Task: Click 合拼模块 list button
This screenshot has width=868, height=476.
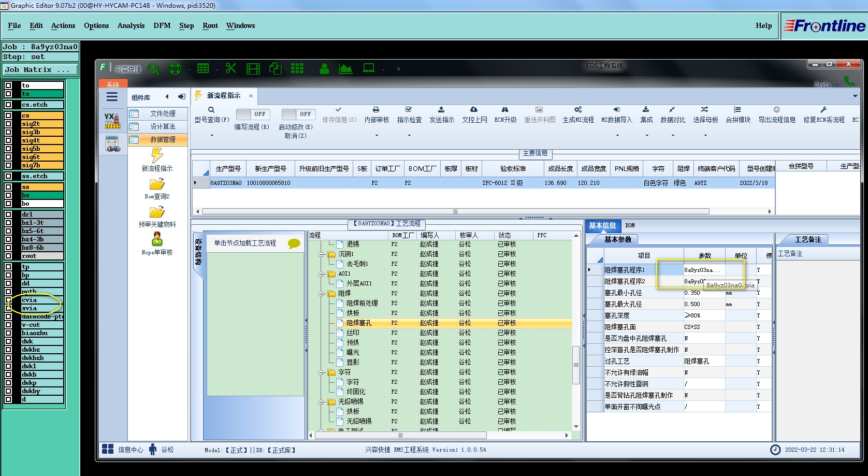Action: click(737, 115)
